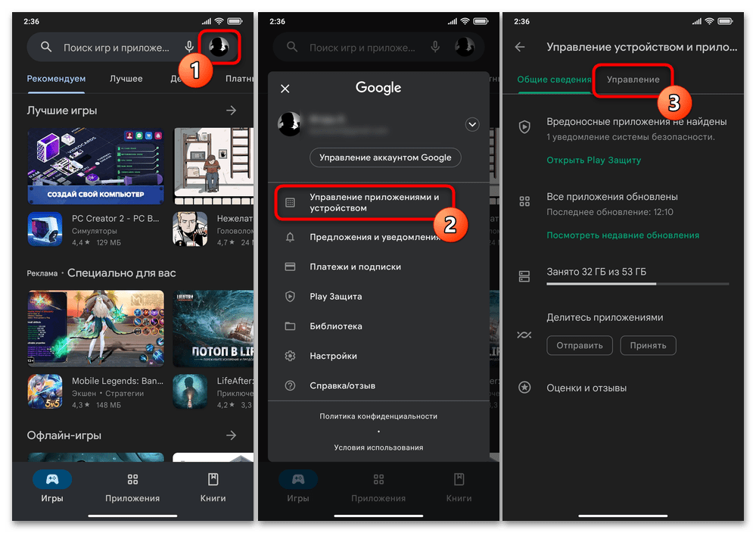Tap the question mark icon for Справка/отзыв
The image size is (756, 533).
290,386
